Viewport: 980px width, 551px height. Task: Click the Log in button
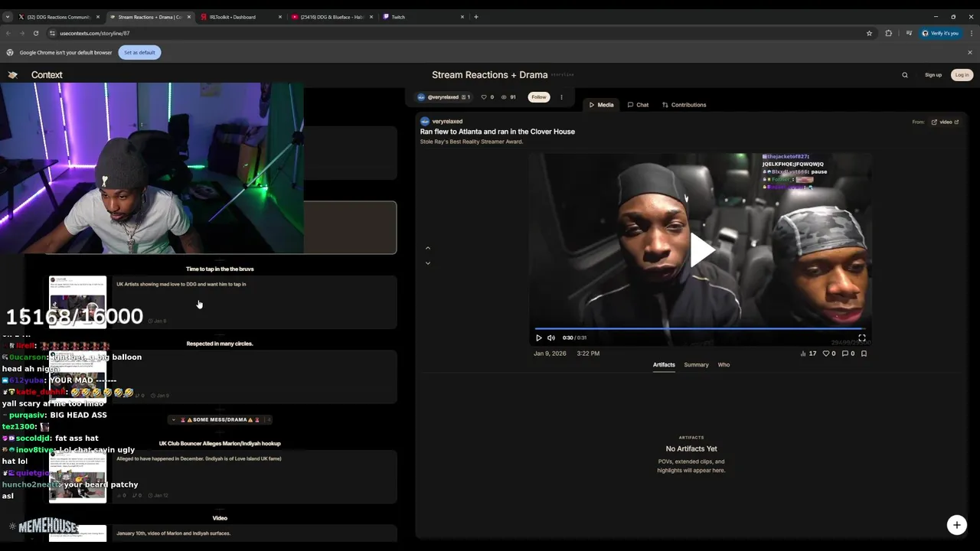tap(962, 75)
